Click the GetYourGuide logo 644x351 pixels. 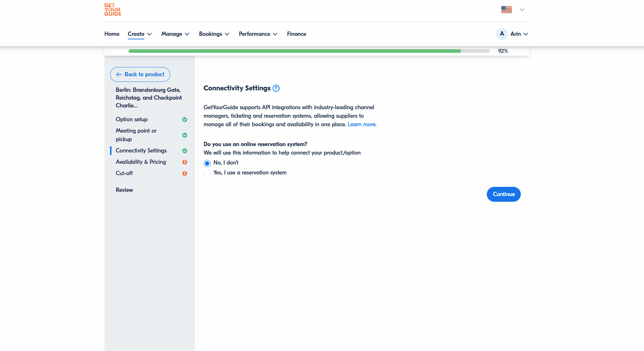tap(113, 10)
